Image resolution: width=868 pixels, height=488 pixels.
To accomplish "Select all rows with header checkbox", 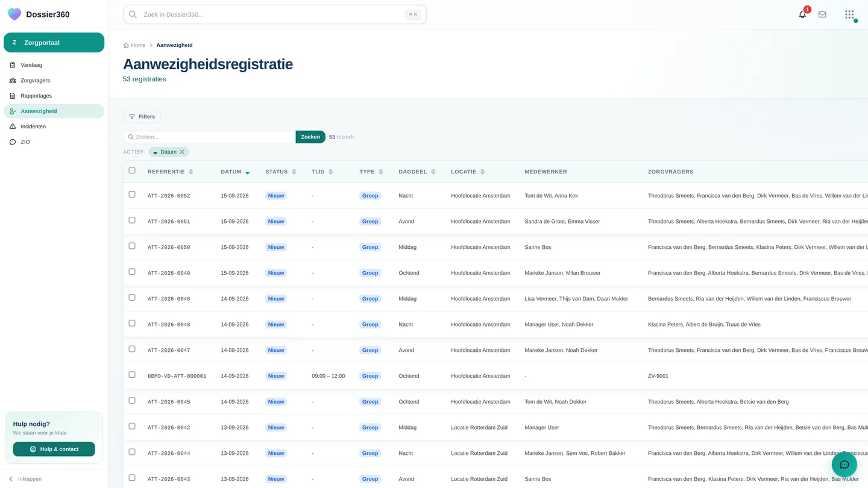I will (x=132, y=170).
